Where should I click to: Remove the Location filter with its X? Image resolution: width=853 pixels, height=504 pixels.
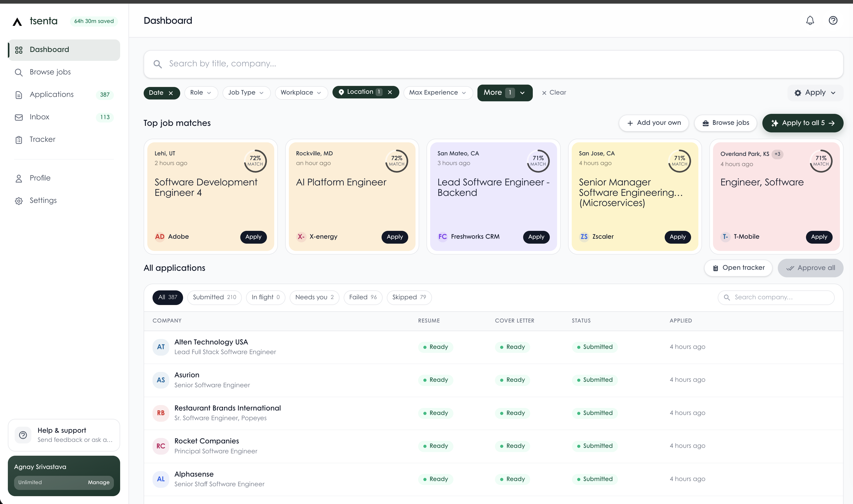tap(390, 92)
